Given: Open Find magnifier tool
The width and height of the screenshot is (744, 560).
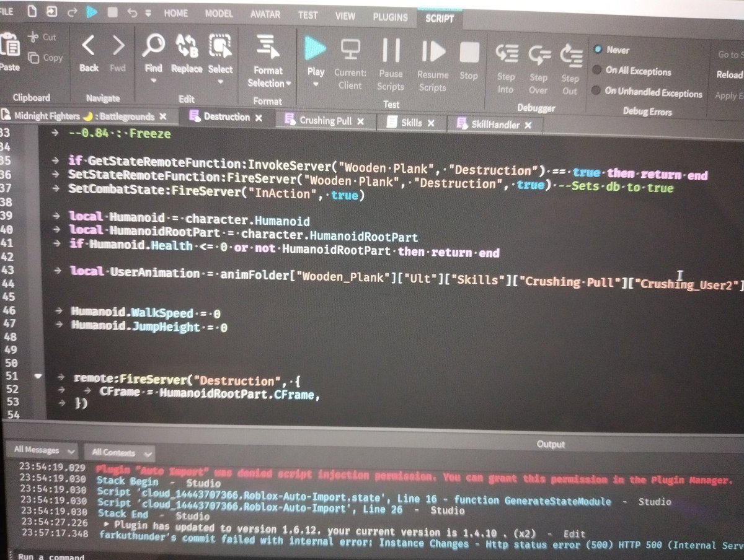Looking at the screenshot, I should pos(154,46).
